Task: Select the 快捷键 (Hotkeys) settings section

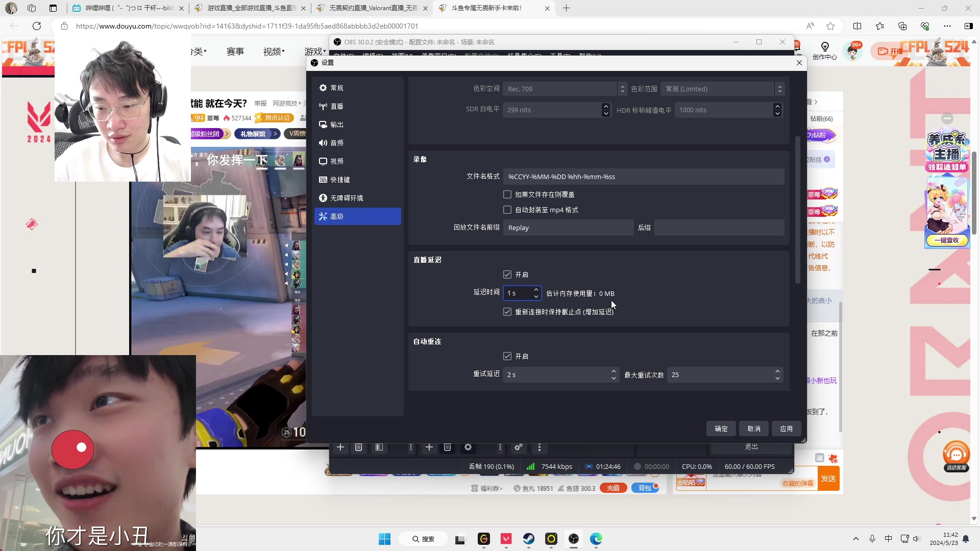Action: click(x=339, y=179)
